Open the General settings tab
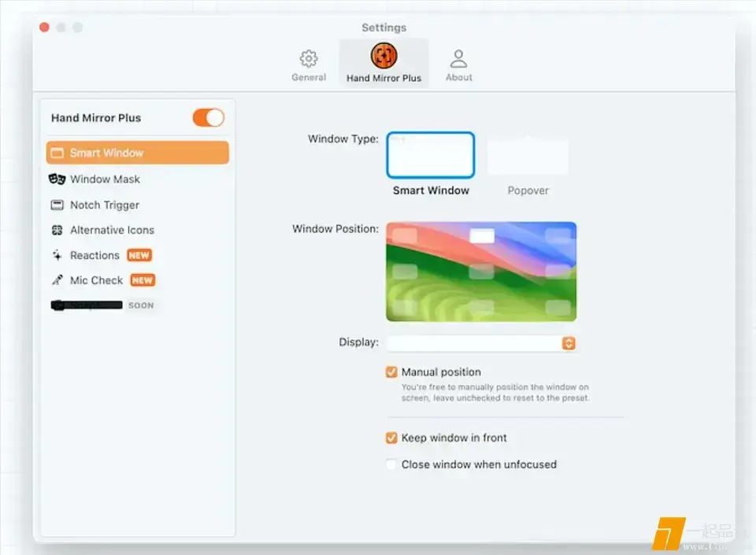 pyautogui.click(x=309, y=65)
